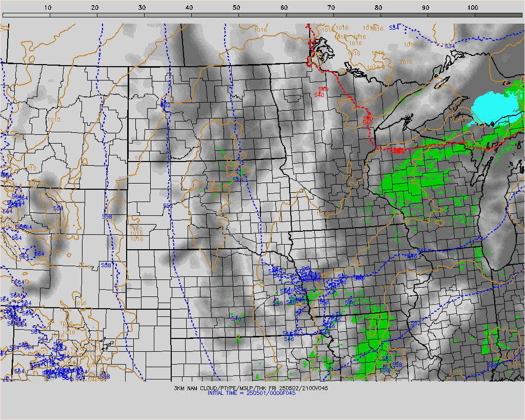Click the '70' label on the cloud scale
The height and width of the screenshot is (420, 525).
coord(331,7)
